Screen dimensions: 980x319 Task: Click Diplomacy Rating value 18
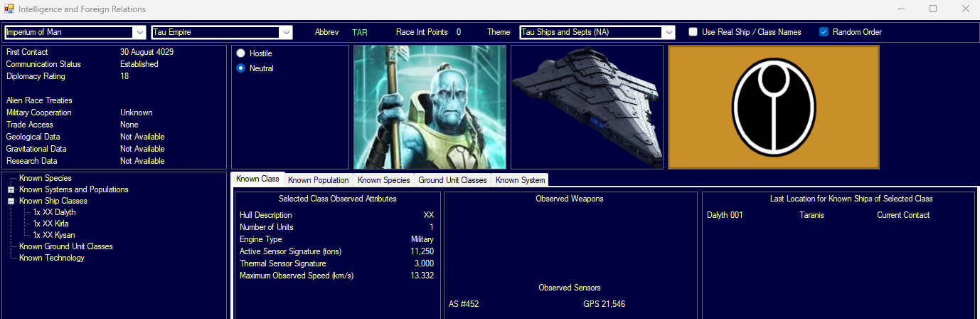[x=124, y=76]
